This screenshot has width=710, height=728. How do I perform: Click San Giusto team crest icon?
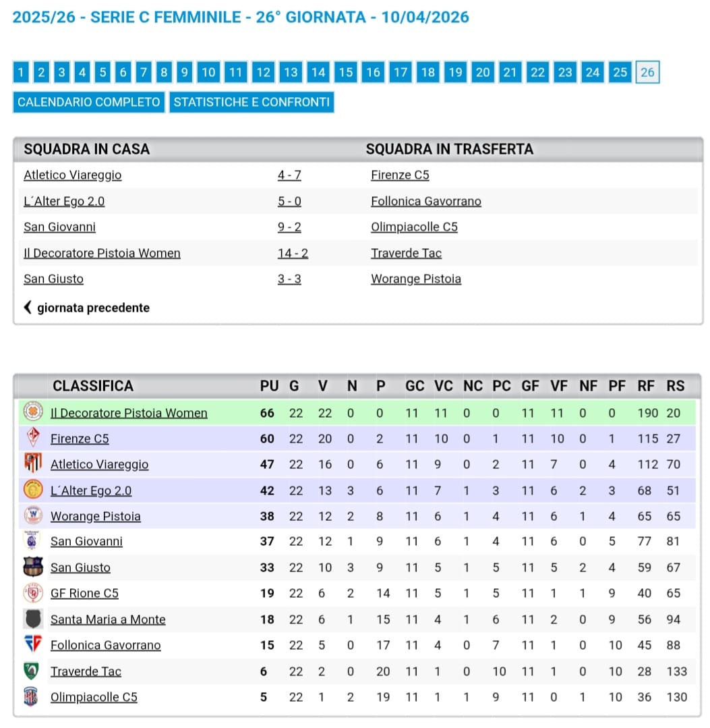click(x=32, y=567)
